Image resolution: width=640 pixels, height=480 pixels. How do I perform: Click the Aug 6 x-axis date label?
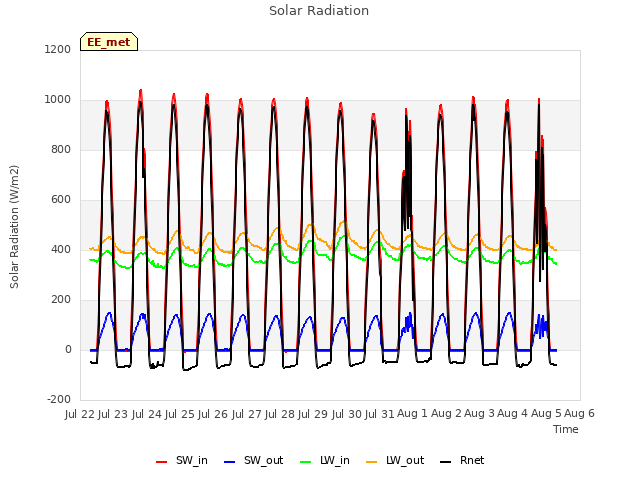pyautogui.click(x=580, y=414)
